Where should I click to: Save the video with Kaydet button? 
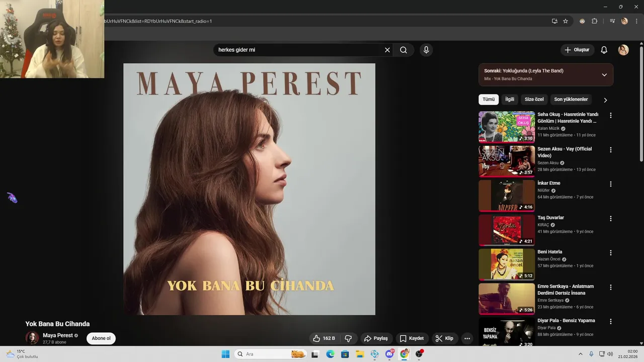tap(412, 338)
